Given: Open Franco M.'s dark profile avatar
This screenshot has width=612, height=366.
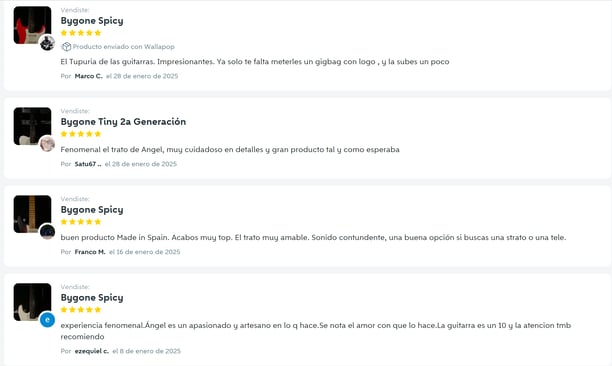Looking at the screenshot, I should (47, 232).
